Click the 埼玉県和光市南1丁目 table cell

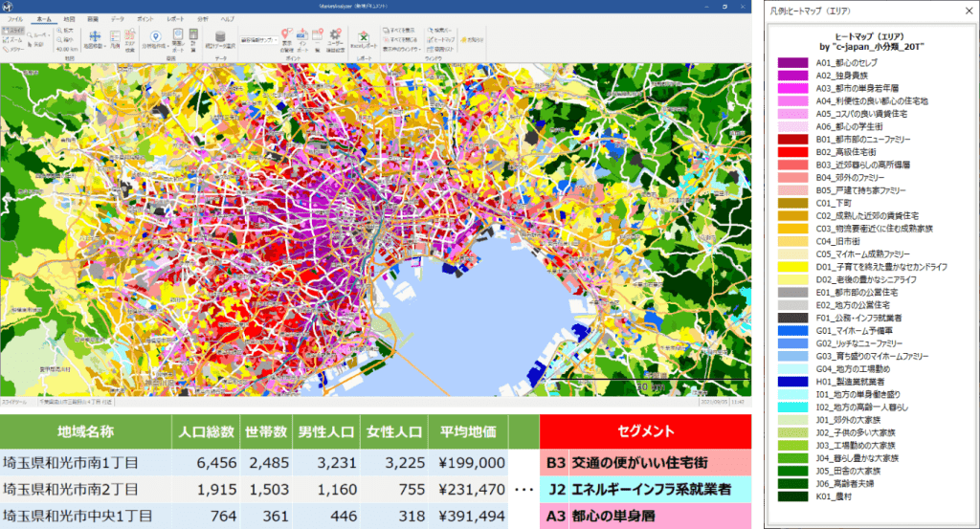tap(85, 463)
